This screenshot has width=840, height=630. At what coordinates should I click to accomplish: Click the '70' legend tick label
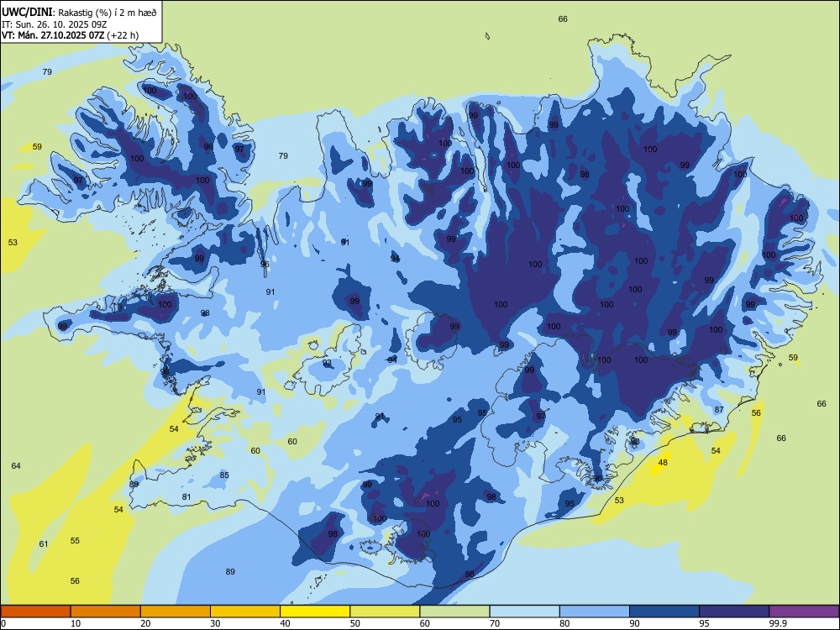click(x=495, y=623)
